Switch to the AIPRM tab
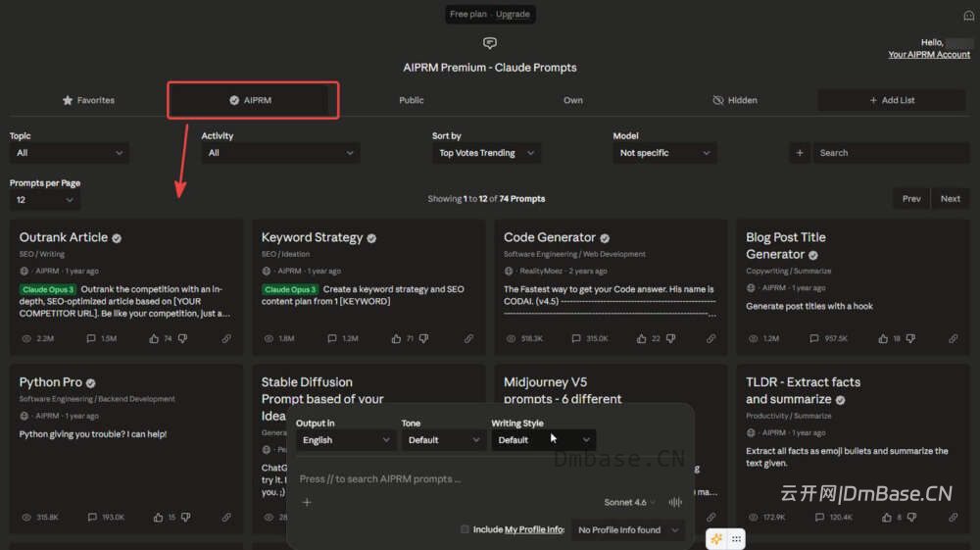Viewport: 980px width, 550px height. point(250,100)
